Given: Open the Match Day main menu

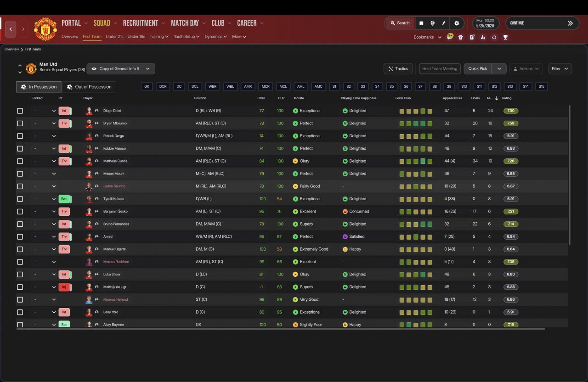Looking at the screenshot, I should [187, 23].
